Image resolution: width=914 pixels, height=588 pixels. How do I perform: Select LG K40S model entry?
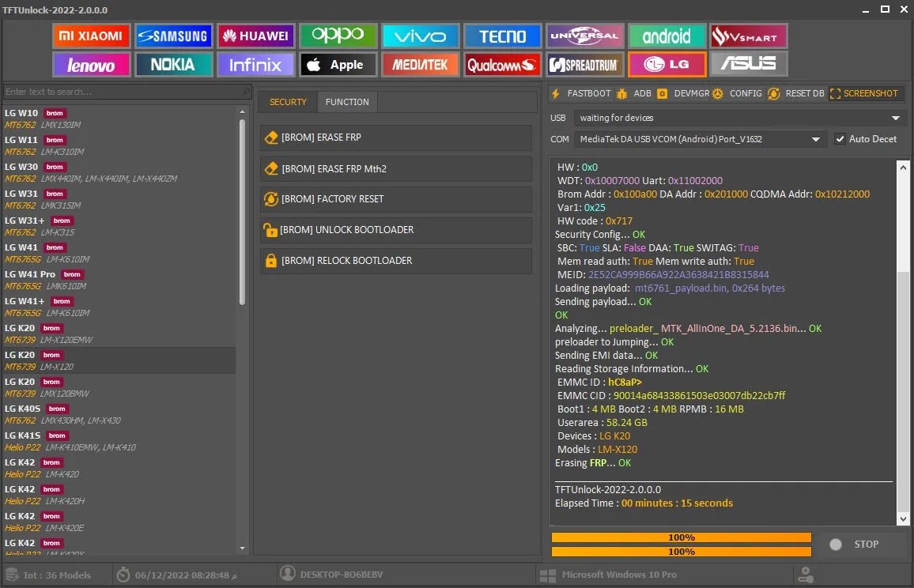point(119,414)
